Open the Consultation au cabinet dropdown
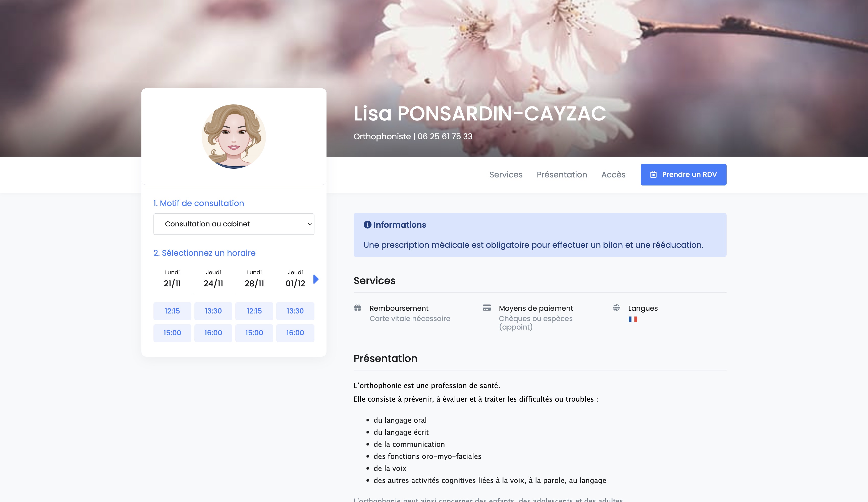 [234, 224]
